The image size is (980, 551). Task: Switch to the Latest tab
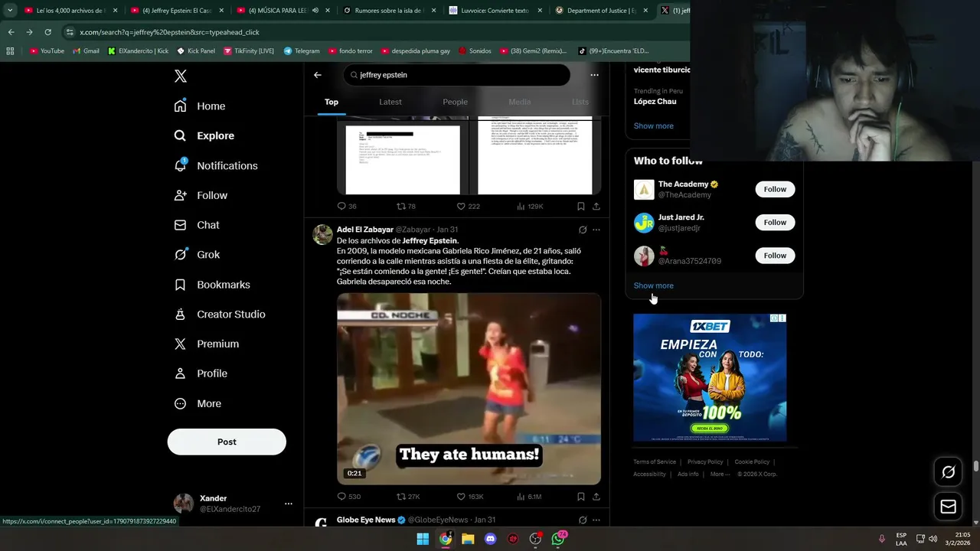(390, 102)
